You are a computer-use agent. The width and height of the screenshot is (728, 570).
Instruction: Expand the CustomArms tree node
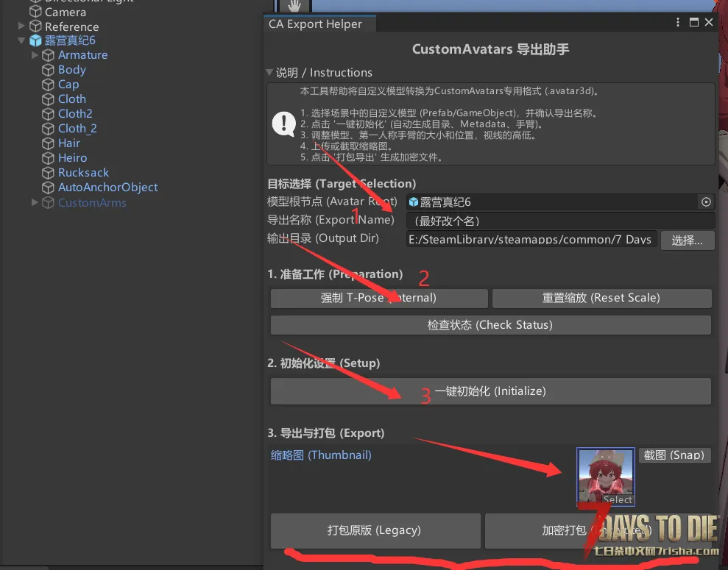(x=35, y=202)
